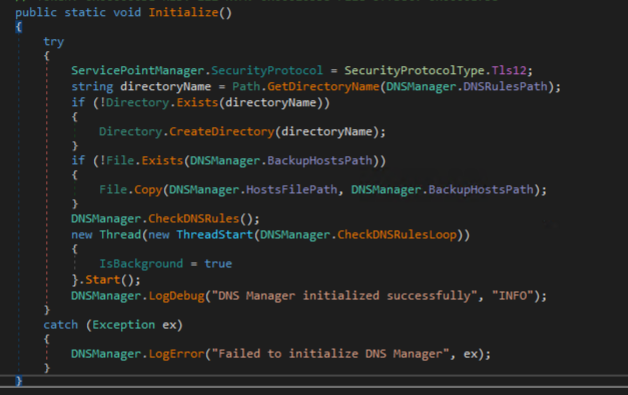Click the LogDebug method call

pos(177,296)
